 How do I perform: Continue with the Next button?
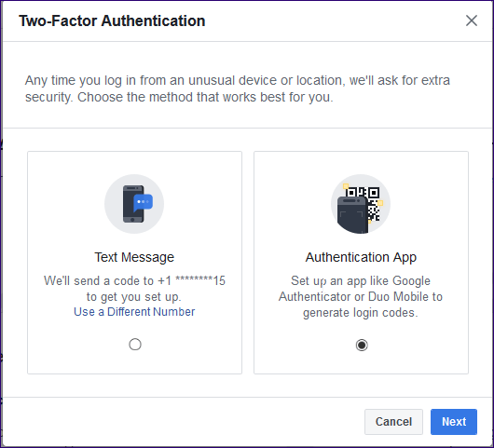(454, 422)
